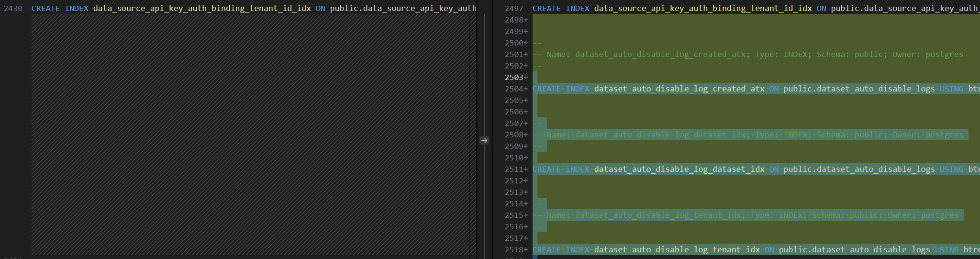
Task: Click line number 2430 in left pane
Action: [13, 9]
